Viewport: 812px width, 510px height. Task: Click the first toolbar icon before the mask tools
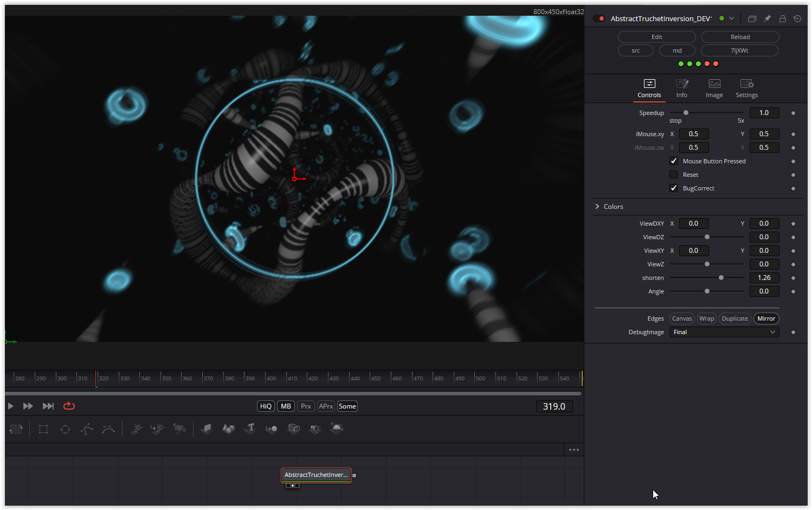16,429
